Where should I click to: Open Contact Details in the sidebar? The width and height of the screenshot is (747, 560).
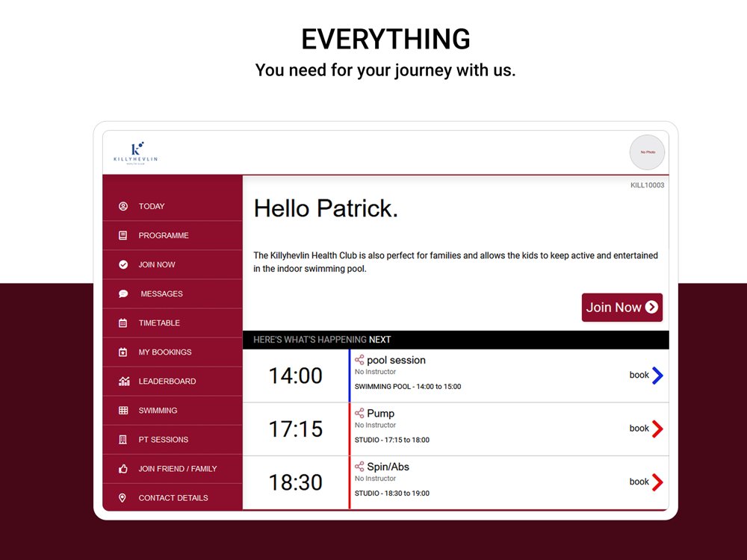tap(173, 497)
